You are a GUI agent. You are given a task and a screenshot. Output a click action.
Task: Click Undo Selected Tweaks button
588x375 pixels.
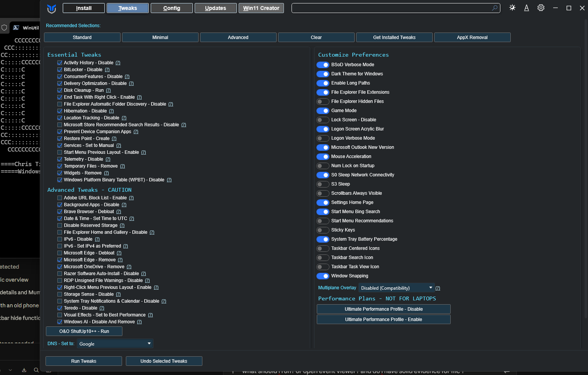(164, 361)
